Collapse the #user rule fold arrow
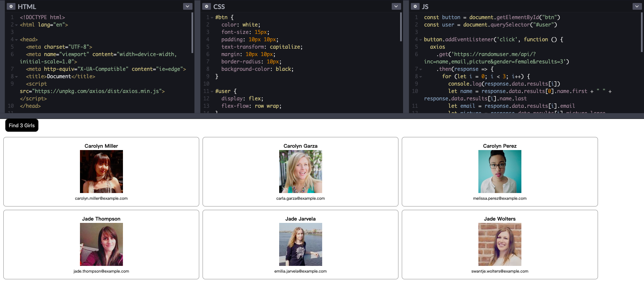644x283 pixels. click(212, 91)
